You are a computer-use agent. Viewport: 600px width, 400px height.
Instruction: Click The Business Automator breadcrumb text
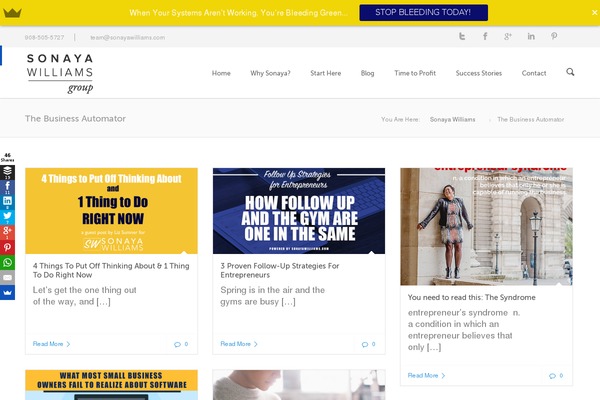coord(530,119)
